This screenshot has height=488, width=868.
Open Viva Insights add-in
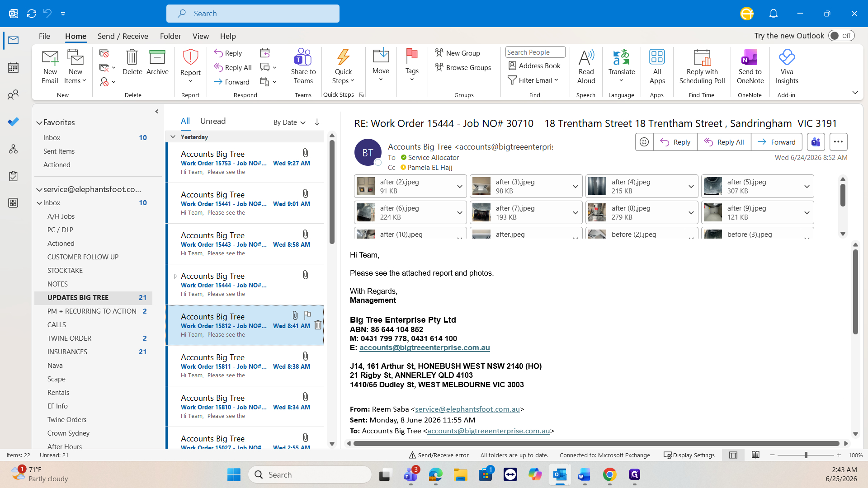(x=787, y=67)
